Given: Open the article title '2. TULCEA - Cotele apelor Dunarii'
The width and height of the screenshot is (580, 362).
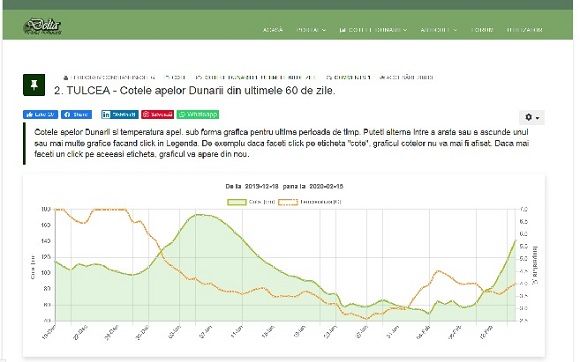Looking at the screenshot, I should click(x=195, y=91).
